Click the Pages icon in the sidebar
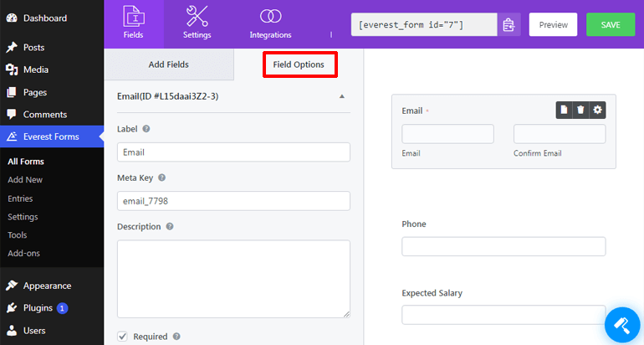 (12, 92)
